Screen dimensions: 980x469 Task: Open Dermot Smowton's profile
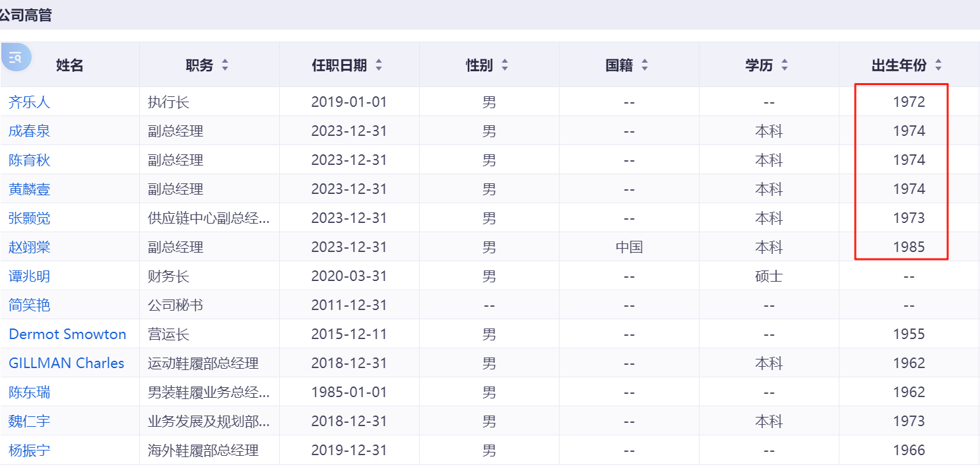tap(67, 334)
